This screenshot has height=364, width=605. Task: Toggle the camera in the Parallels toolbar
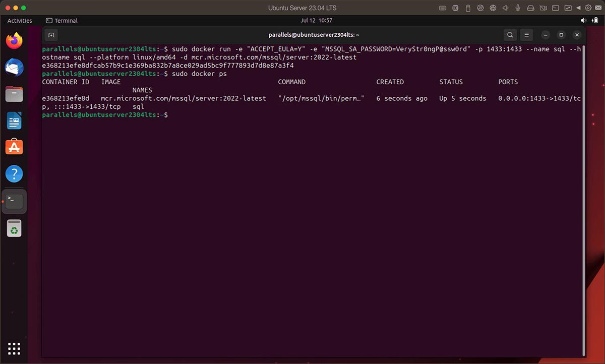(x=543, y=8)
